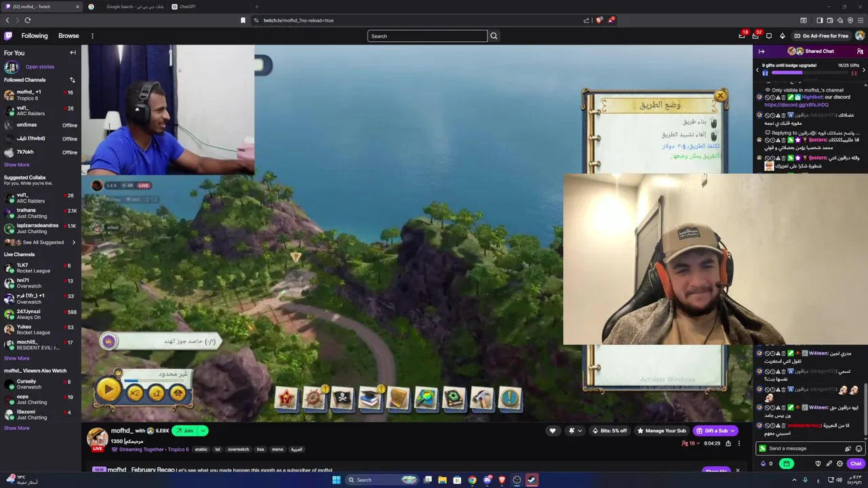Viewport: 868px width, 488px height.
Task: Open the green almanac book icon
Action: (x=454, y=399)
